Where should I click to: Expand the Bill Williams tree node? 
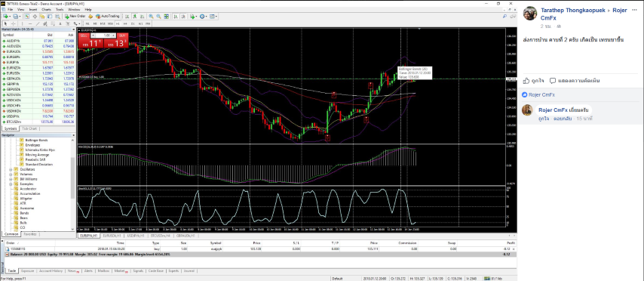click(11, 179)
